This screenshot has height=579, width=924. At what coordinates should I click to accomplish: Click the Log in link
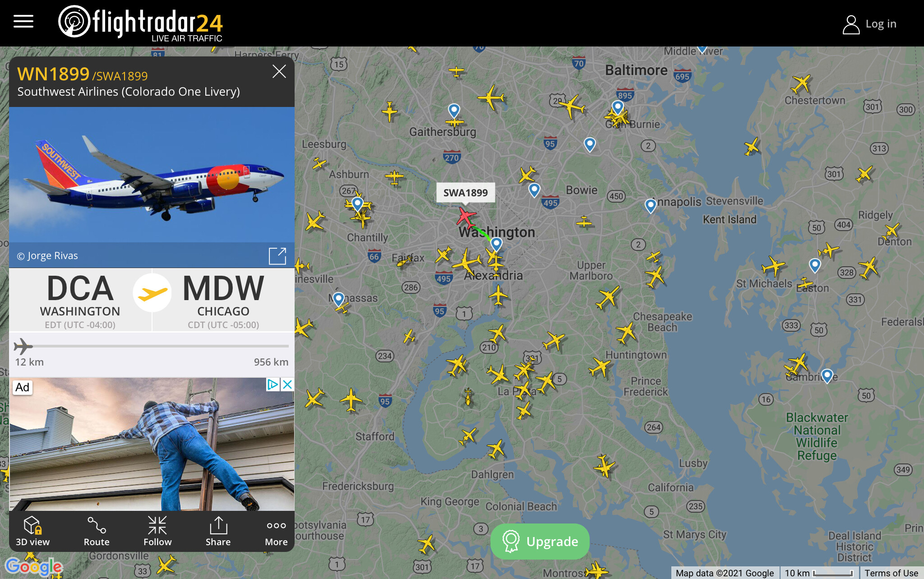(869, 24)
